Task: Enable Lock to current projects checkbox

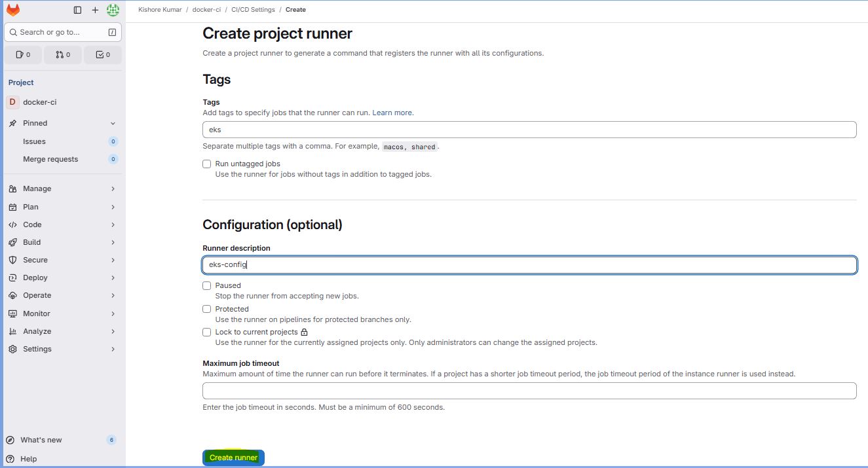Action: pos(207,332)
